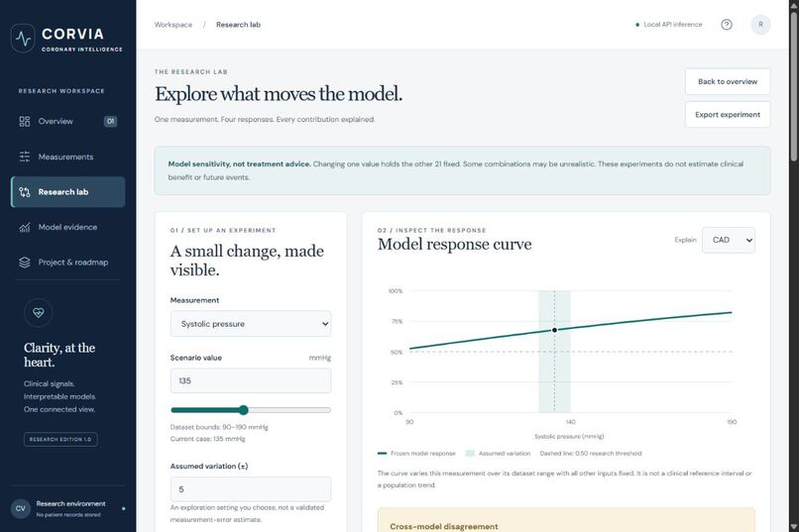799x532 pixels.
Task: Click the black marker point on response curve
Action: pos(555,330)
